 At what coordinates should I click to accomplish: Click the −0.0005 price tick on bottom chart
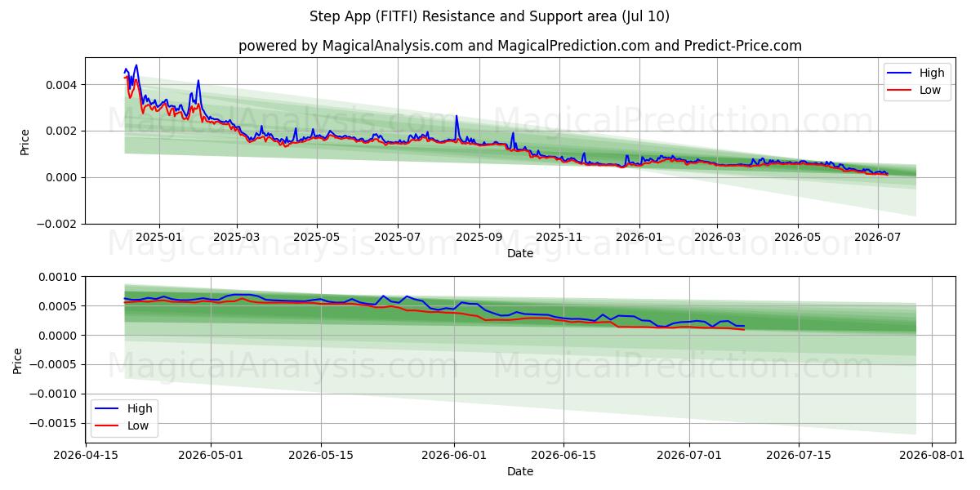tap(55, 365)
